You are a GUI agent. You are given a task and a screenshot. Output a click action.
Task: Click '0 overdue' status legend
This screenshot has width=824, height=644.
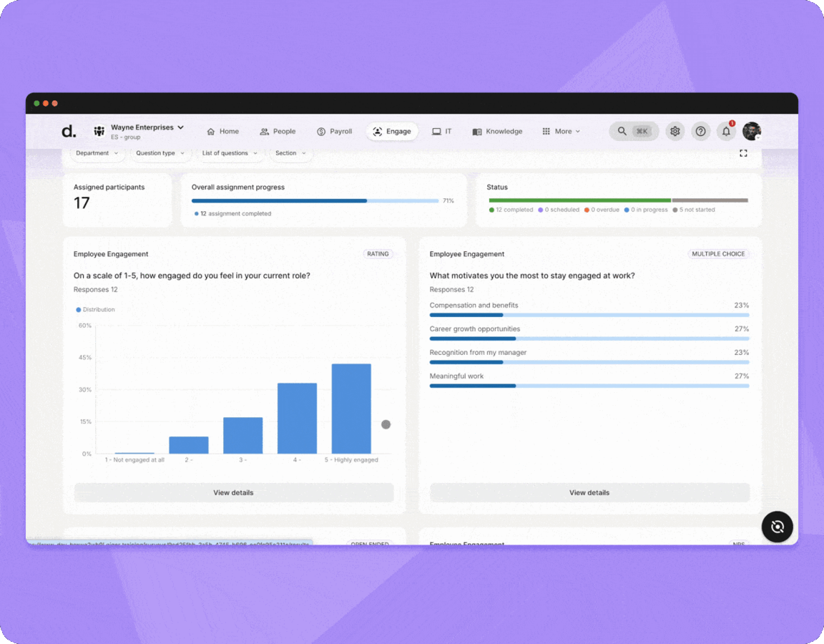602,210
